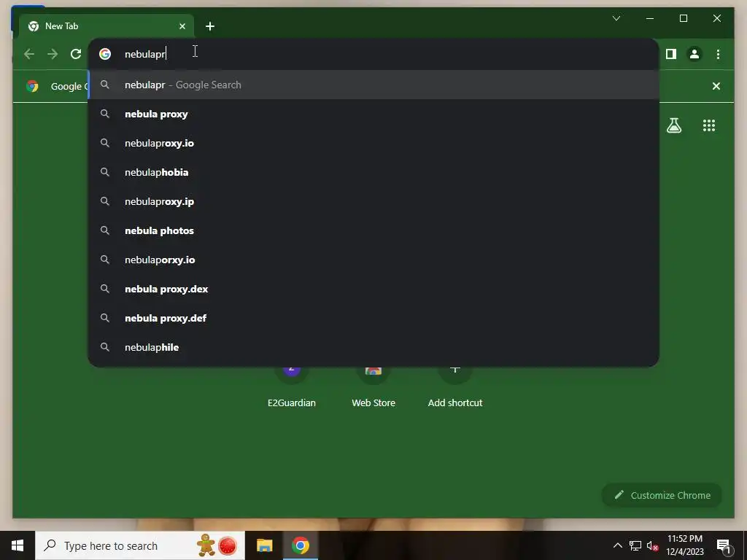
Task: Open the Web Store shortcut
Action: 373,386
